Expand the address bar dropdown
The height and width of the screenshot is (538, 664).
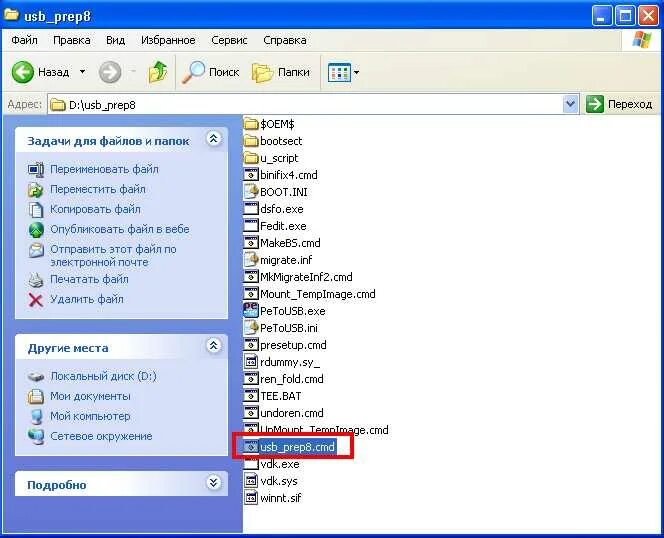tap(571, 104)
